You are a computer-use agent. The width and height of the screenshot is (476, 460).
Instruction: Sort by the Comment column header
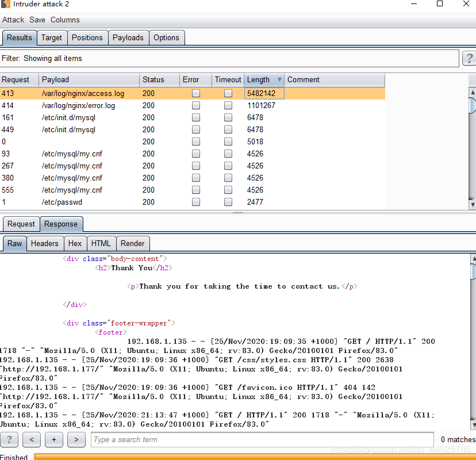[x=335, y=79]
